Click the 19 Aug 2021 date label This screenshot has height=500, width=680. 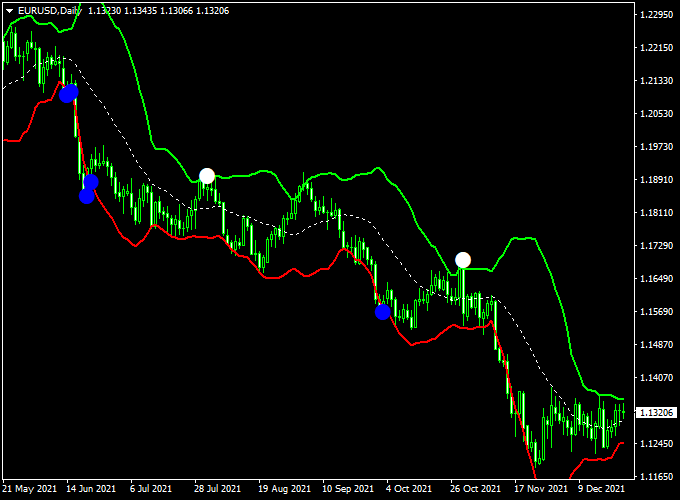(x=284, y=489)
